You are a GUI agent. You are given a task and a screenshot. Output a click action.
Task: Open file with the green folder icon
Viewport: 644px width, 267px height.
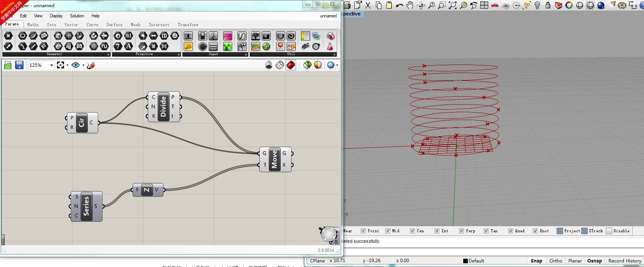(8, 65)
